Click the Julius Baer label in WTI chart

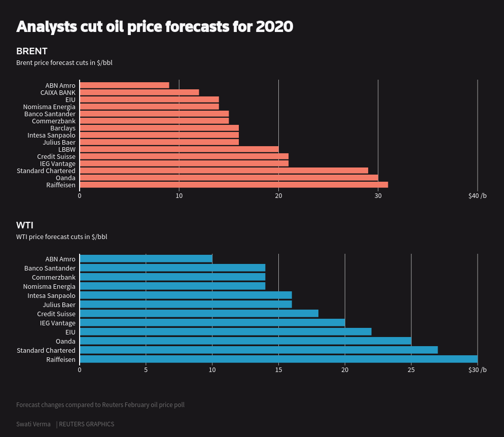tap(59, 305)
